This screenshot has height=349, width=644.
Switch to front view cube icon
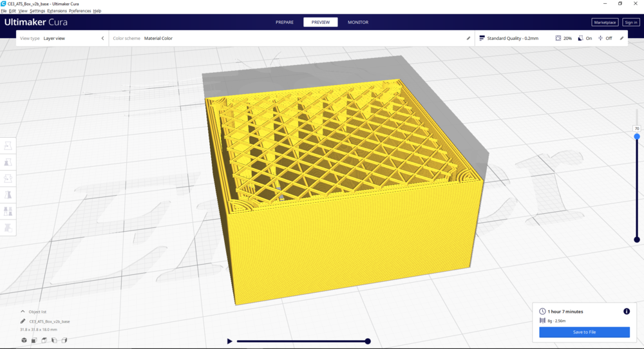(x=34, y=340)
